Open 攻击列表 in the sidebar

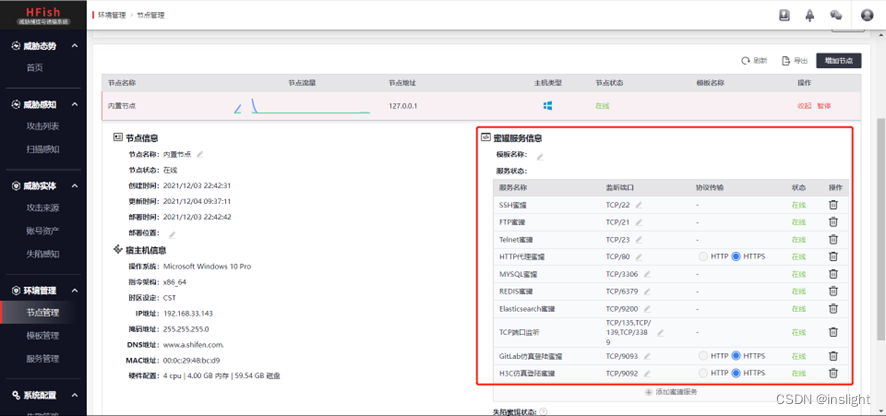pos(43,126)
